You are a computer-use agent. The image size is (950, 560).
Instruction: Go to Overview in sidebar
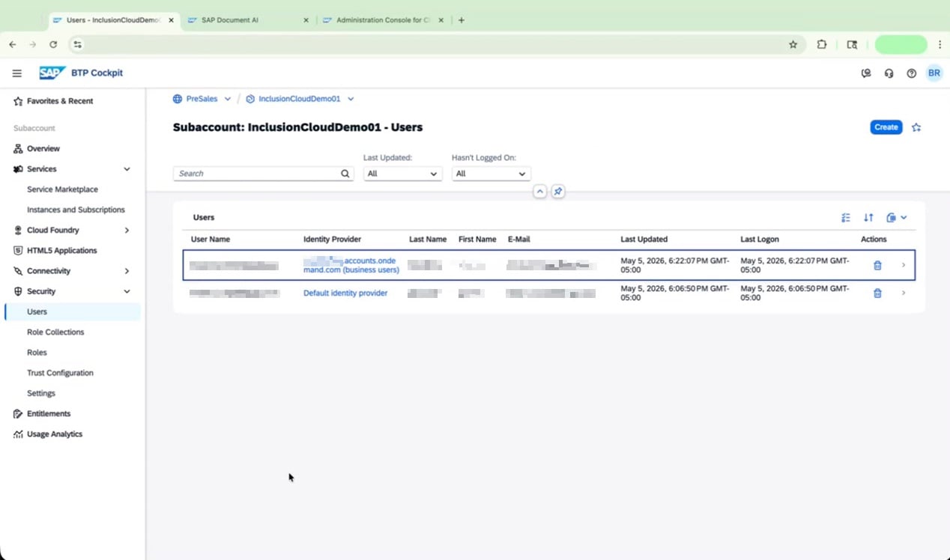coord(43,149)
